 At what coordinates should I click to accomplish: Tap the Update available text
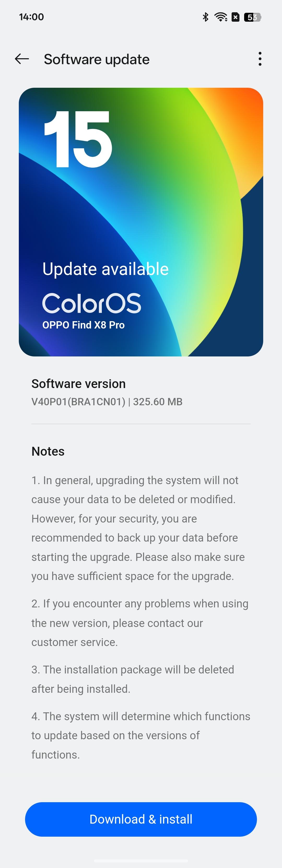click(105, 269)
